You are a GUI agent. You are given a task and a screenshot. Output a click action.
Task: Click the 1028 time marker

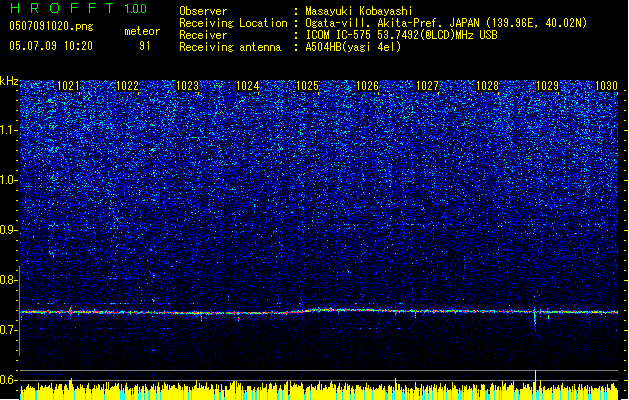point(487,86)
